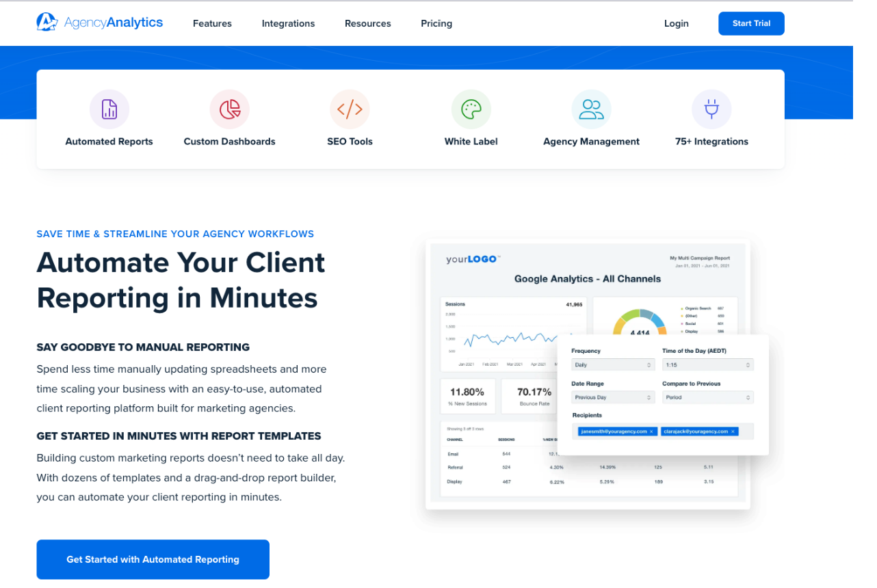
Task: Click the Start Trial button
Action: pyautogui.click(x=751, y=23)
